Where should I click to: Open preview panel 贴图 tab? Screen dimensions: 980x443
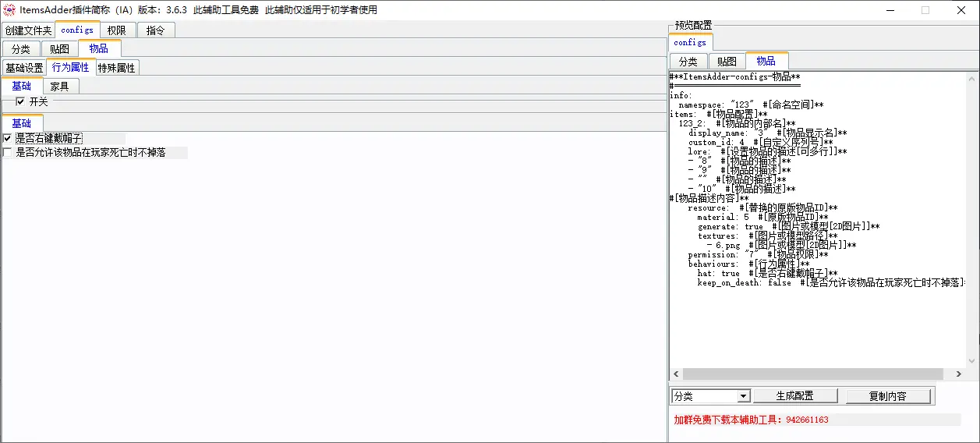[727, 61]
